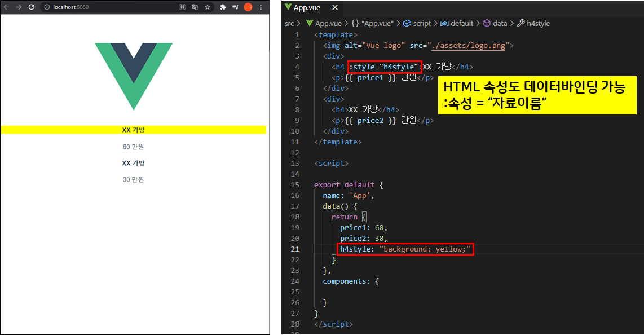Screen dimensions: 644x335
Task: Click the App.vue file breadcrumb
Action: point(328,23)
